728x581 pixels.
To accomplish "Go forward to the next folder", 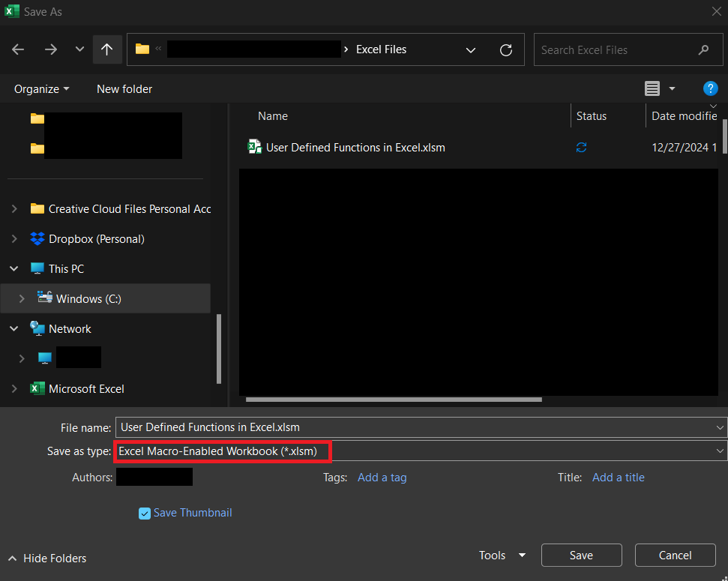I will coord(50,49).
